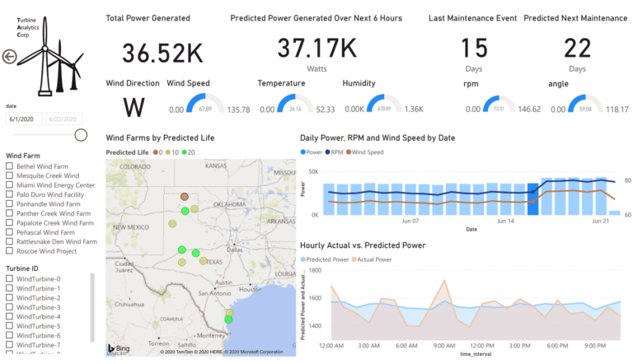Select the Miami Wind Energy Center checkbox

tap(10, 185)
